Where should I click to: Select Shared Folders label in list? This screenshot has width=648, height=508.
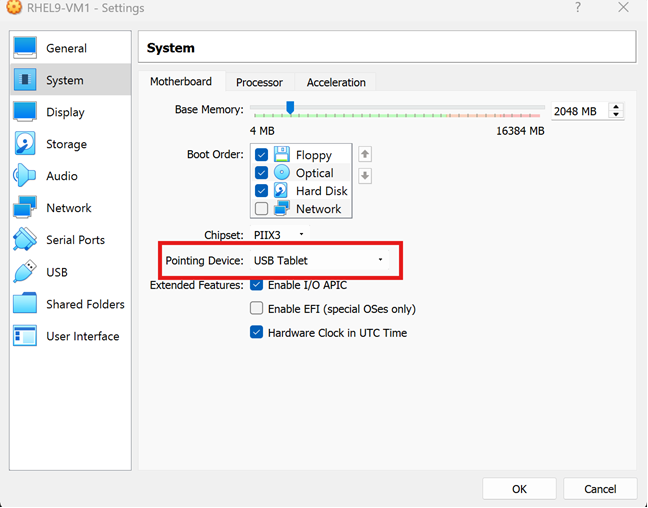pyautogui.click(x=85, y=304)
